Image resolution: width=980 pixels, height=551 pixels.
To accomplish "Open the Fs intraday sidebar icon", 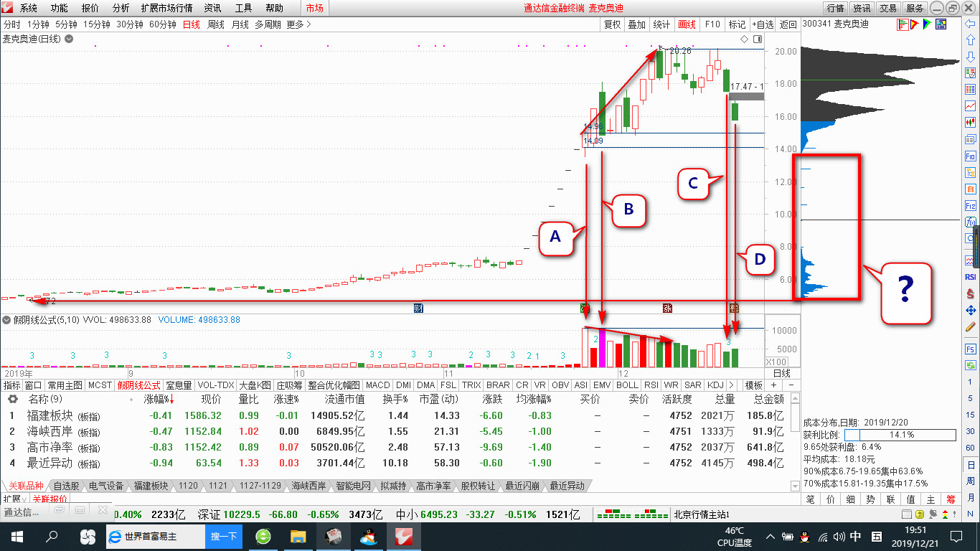I will [971, 349].
